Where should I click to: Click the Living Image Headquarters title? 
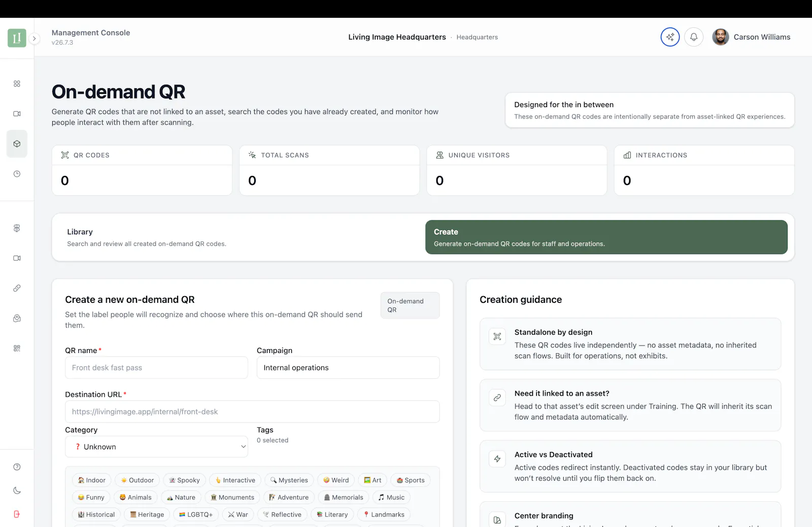coord(397,37)
